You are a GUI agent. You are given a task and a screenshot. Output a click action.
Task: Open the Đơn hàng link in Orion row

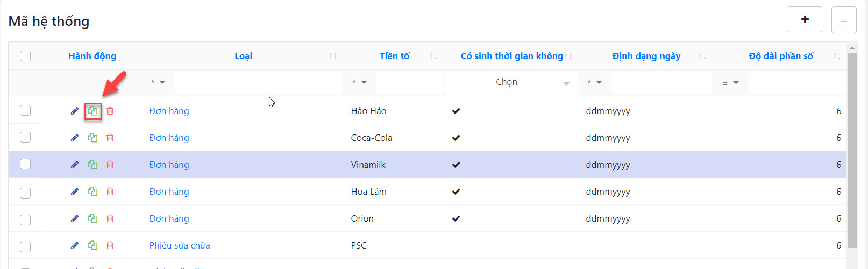169,218
